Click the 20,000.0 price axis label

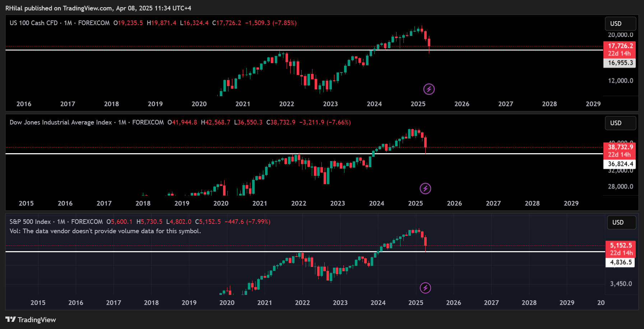pos(620,35)
